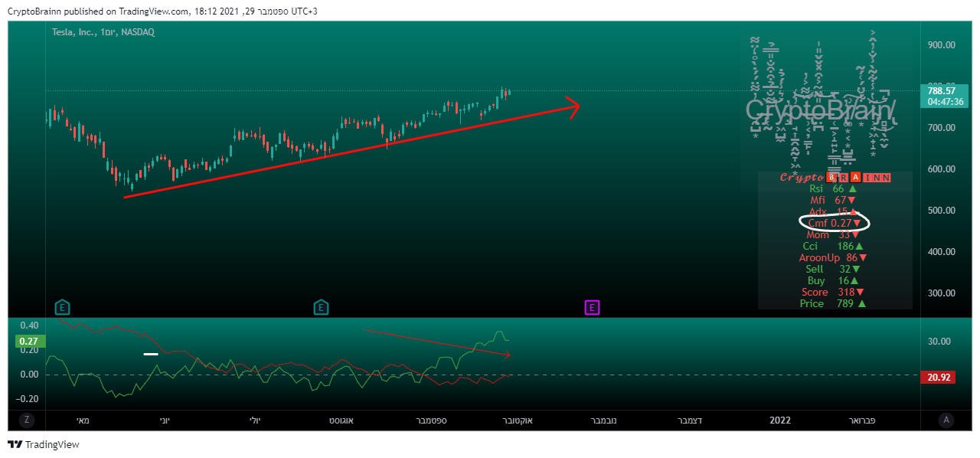The width and height of the screenshot is (980, 458).
Task: Click the אוקטובר month label
Action: click(x=517, y=420)
